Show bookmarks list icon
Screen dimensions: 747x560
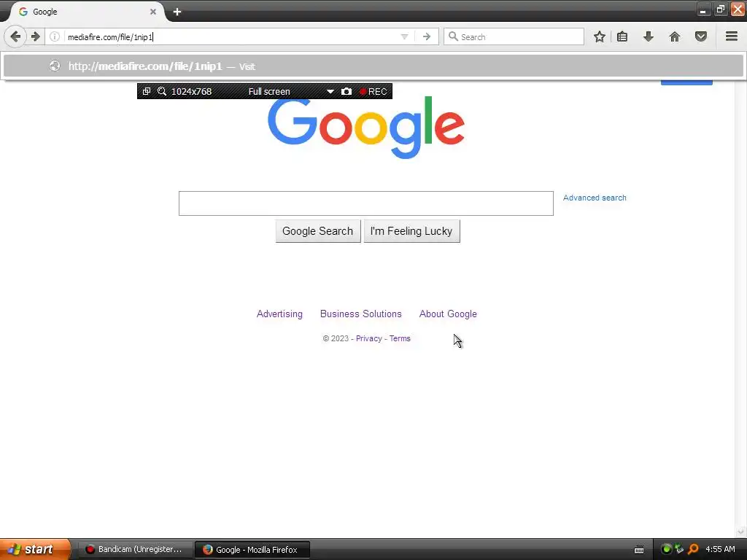tap(622, 36)
